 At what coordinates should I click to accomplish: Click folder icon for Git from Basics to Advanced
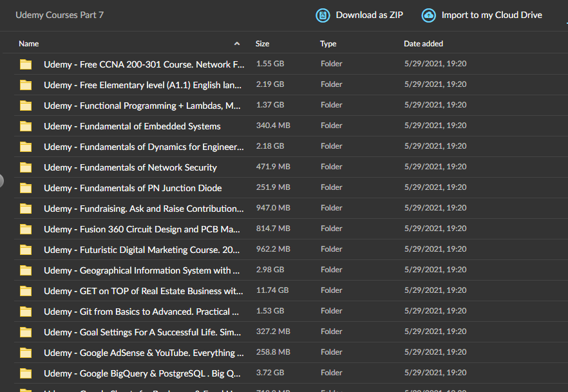pyautogui.click(x=26, y=312)
